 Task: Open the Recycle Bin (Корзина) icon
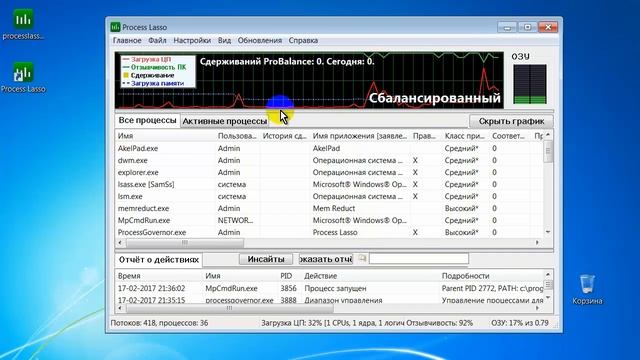click(587, 290)
